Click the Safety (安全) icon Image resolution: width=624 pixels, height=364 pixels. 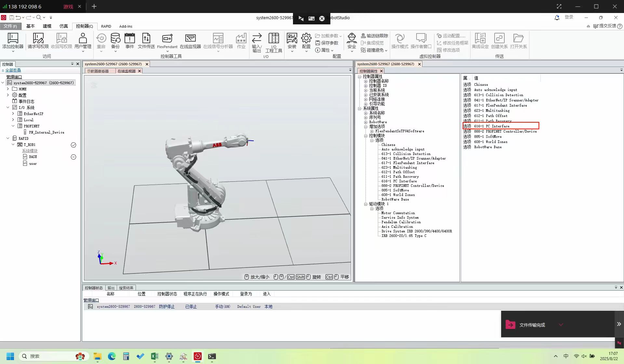pos(352,38)
